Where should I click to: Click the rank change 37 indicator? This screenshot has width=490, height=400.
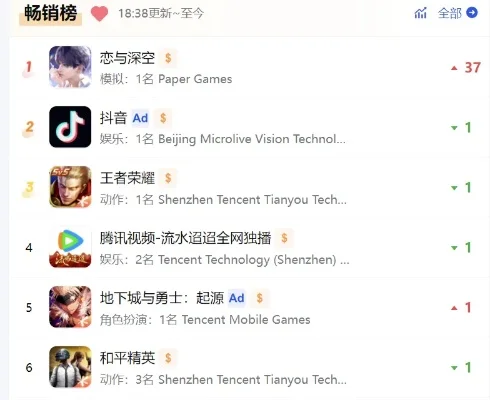[x=466, y=68]
